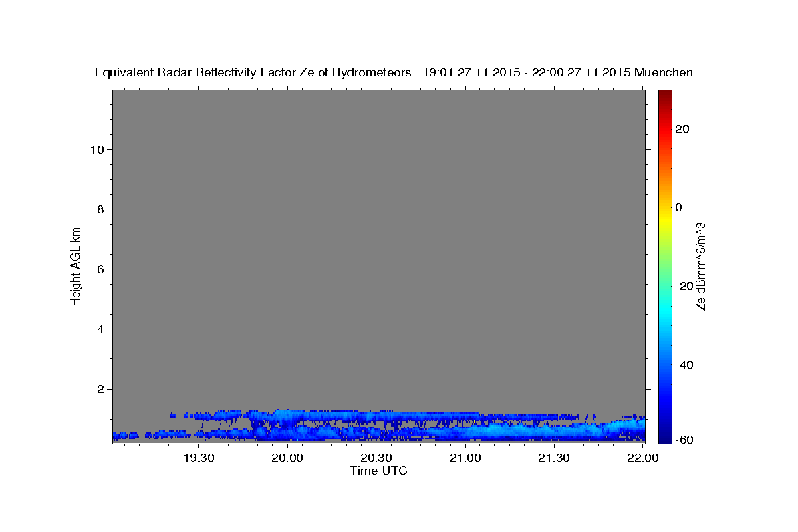Click the height tick label '10'

[96, 149]
